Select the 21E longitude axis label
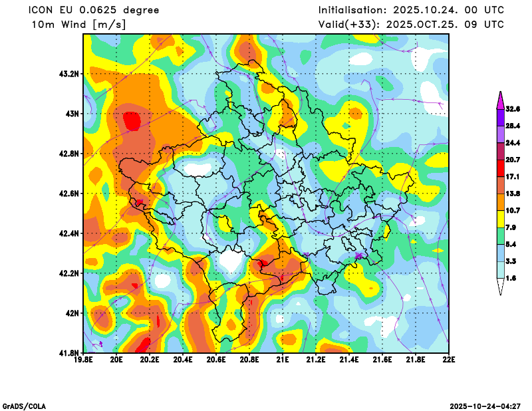Viewport: 532px width, 411px height. pyautogui.click(x=283, y=360)
